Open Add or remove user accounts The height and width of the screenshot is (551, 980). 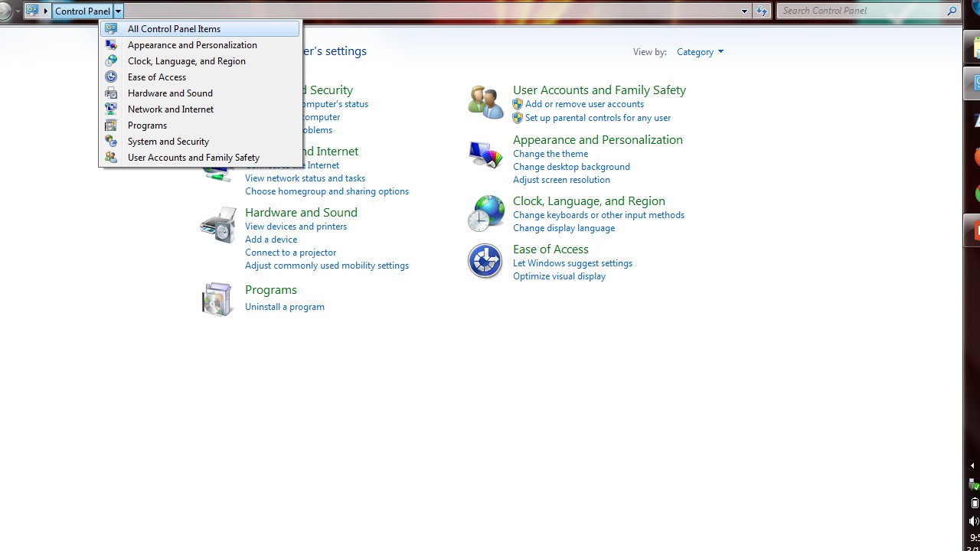[x=584, y=104]
